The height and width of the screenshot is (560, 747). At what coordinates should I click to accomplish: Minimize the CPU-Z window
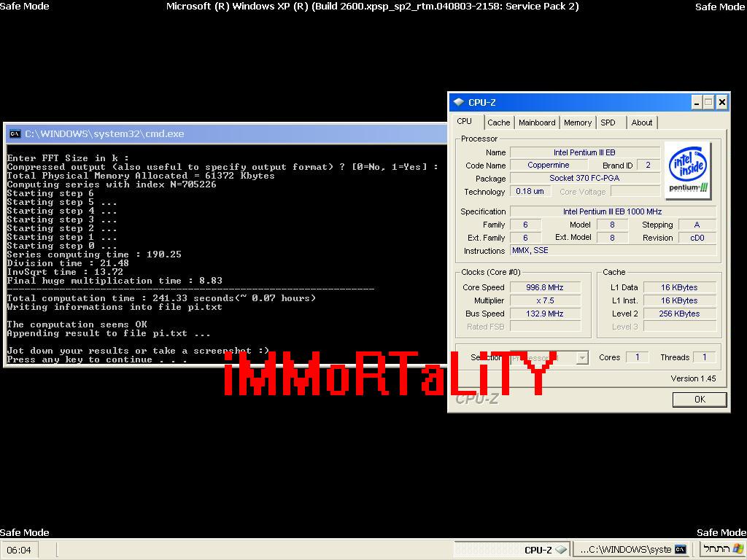coord(696,102)
